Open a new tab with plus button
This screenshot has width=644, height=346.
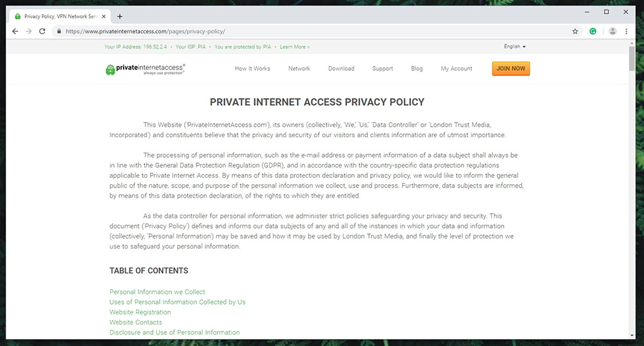pyautogui.click(x=120, y=17)
